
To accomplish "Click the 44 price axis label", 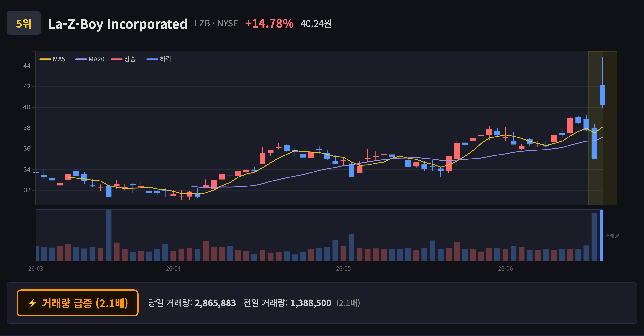I will (27, 66).
